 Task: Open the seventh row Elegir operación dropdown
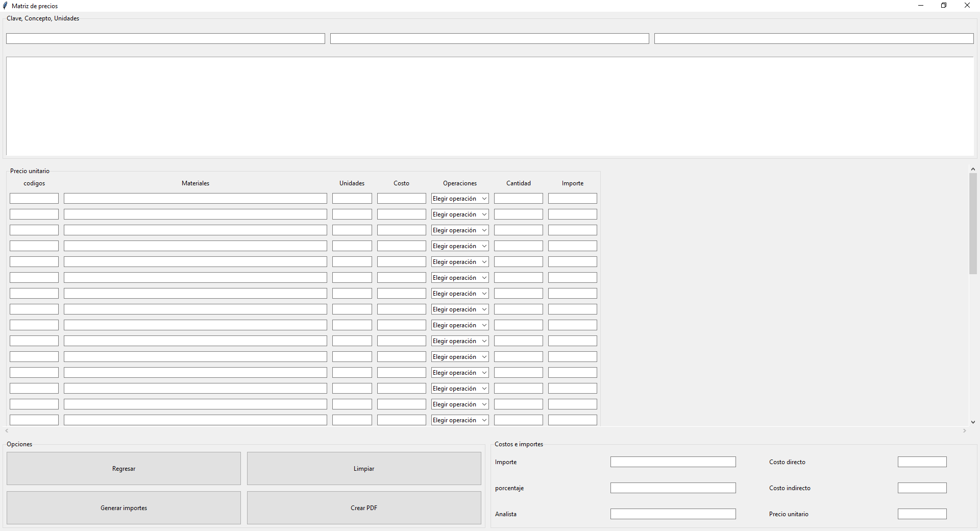pos(460,294)
